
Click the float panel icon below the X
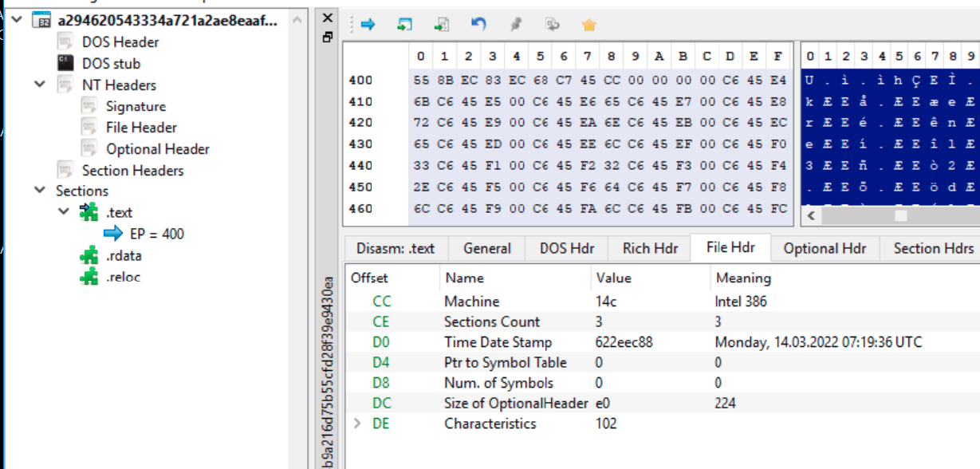click(x=327, y=37)
